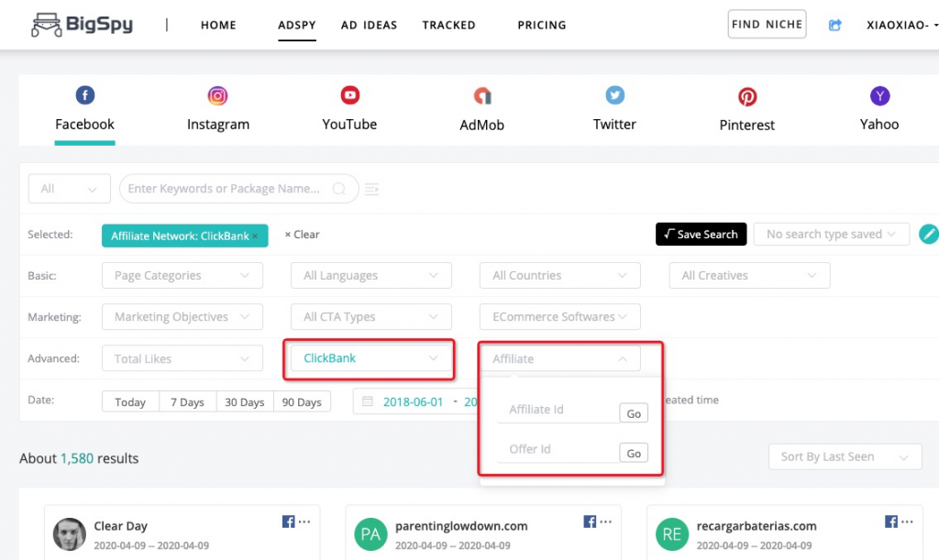Open the ClickBank affiliate network dropdown
Image resolution: width=939 pixels, height=560 pixels.
(371, 357)
